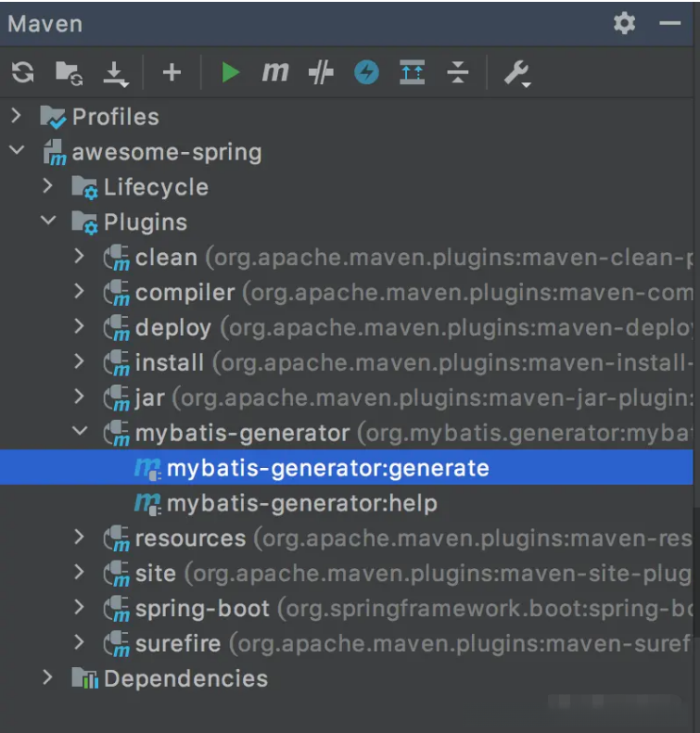This screenshot has height=733, width=700.
Task: Expand the Profiles node chevron
Action: click(x=16, y=116)
